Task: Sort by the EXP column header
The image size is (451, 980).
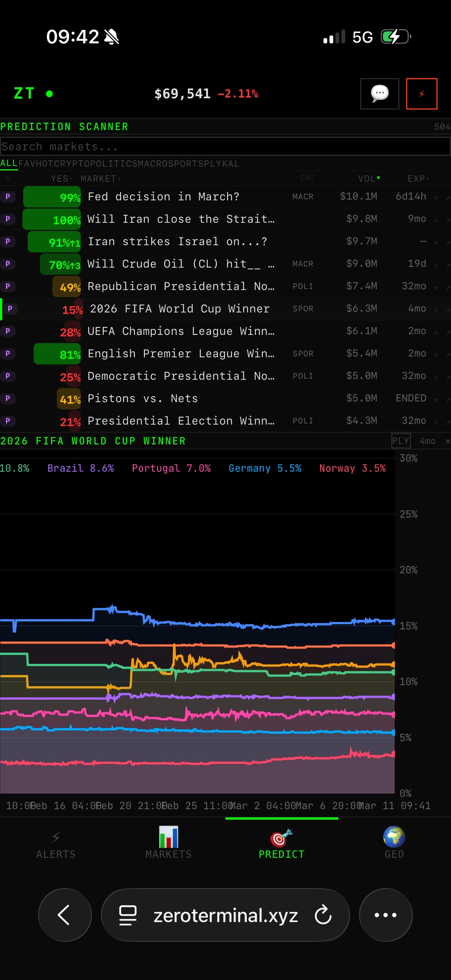Action: tap(418, 178)
